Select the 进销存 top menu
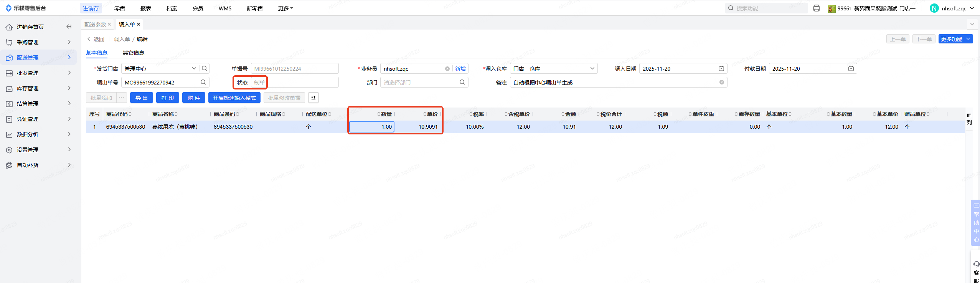The height and width of the screenshot is (283, 980). [91, 8]
